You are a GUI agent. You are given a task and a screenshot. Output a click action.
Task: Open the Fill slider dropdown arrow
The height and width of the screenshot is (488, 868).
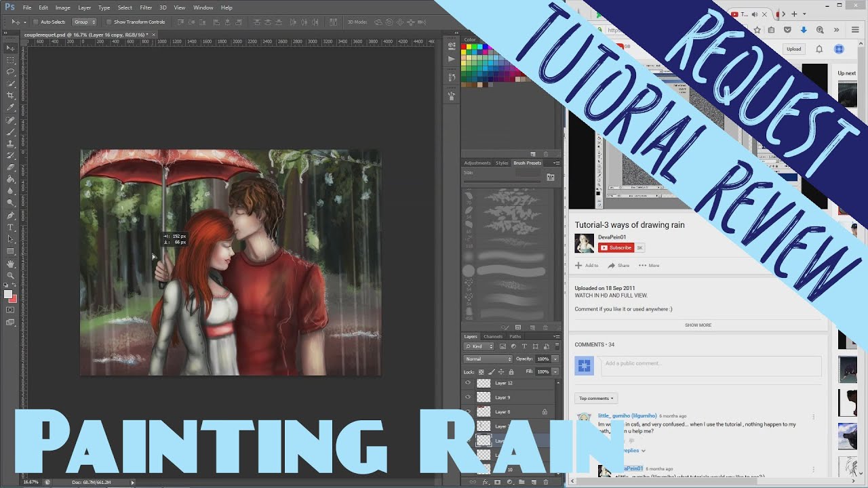pyautogui.click(x=555, y=371)
